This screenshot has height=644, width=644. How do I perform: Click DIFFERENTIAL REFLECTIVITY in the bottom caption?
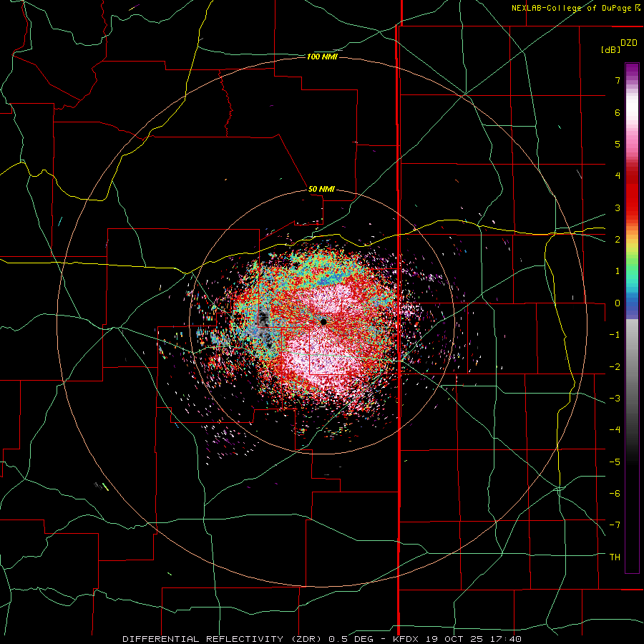(x=203, y=639)
